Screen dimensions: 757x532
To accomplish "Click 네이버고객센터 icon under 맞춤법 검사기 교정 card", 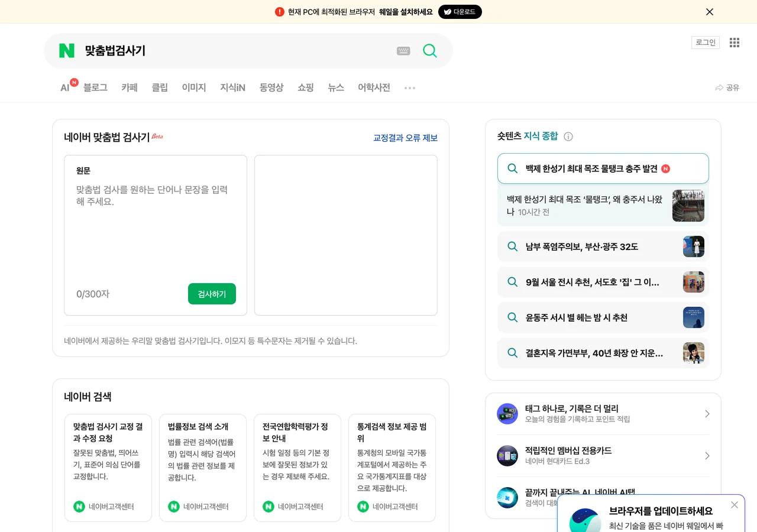I will 79,507.
